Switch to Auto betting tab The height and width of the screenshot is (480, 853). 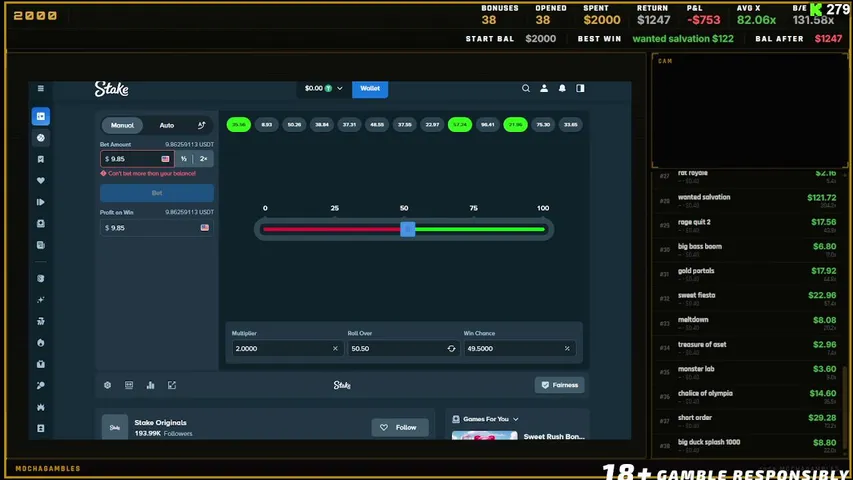click(166, 126)
